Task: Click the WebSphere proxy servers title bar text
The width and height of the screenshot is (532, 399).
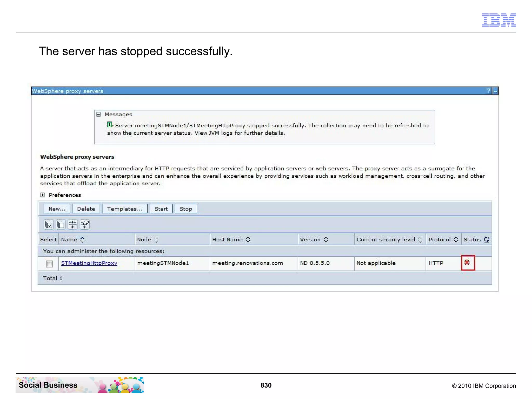Action: pos(68,91)
